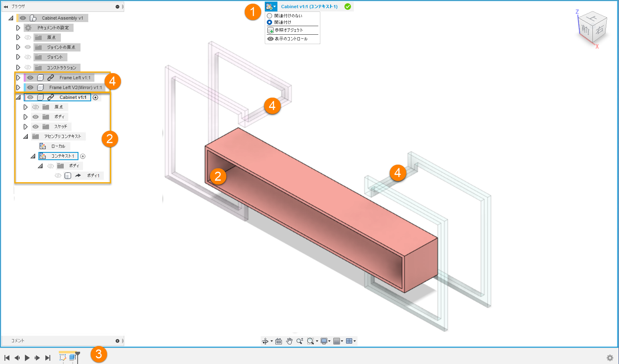The image size is (619, 364).
Task: Jump to the end of the timeline
Action: [47, 358]
